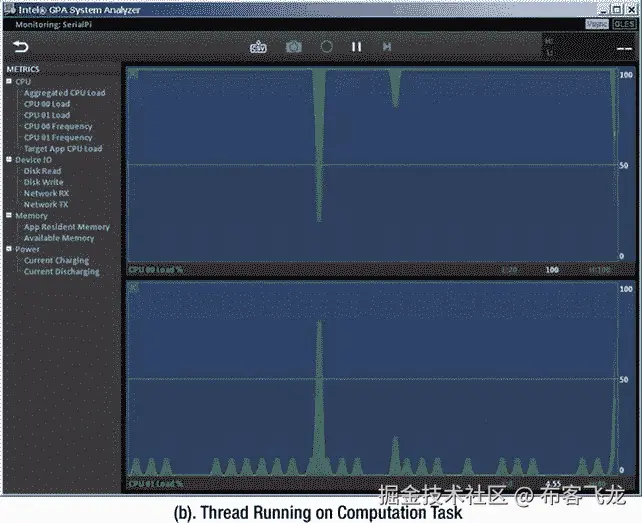Viewport: 642px width, 523px height.
Task: Select CPU 01 Load metric
Action: tap(47, 115)
